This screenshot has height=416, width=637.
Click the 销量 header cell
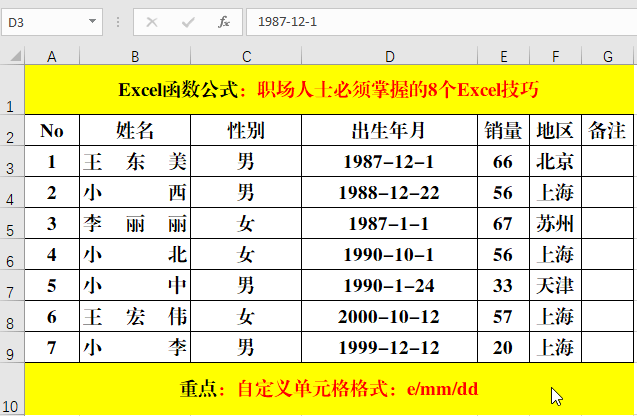tap(504, 130)
